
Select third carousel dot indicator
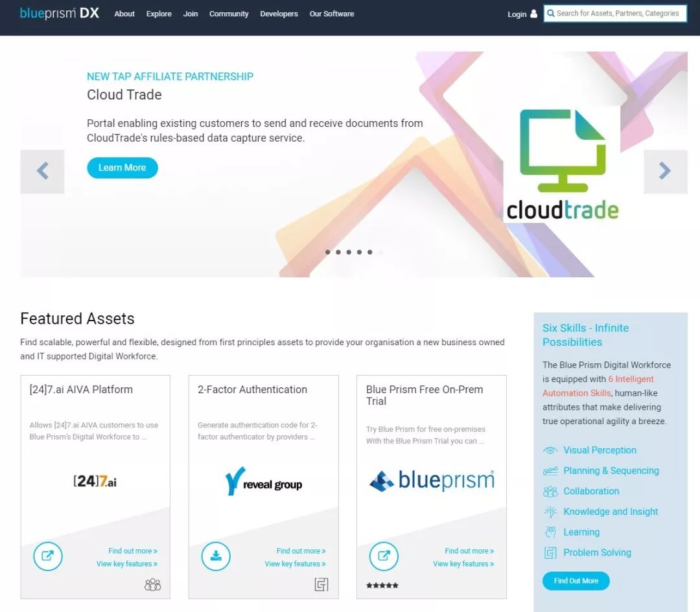click(349, 252)
